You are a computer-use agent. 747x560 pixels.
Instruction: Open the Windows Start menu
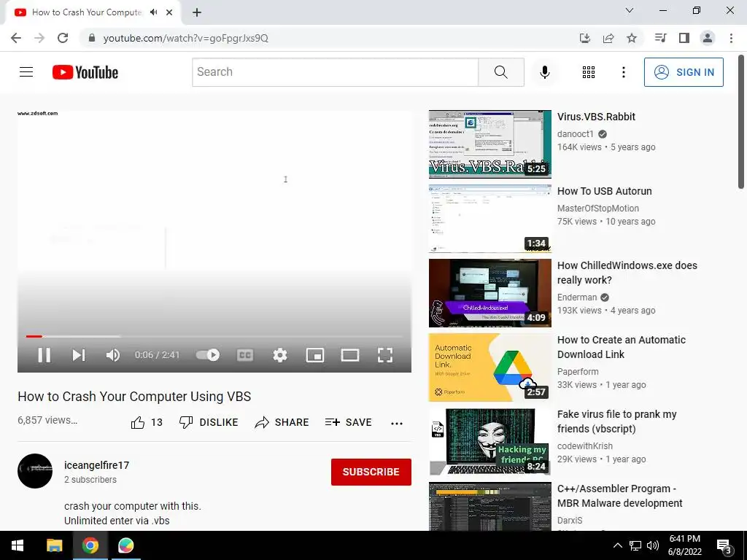tap(18, 545)
